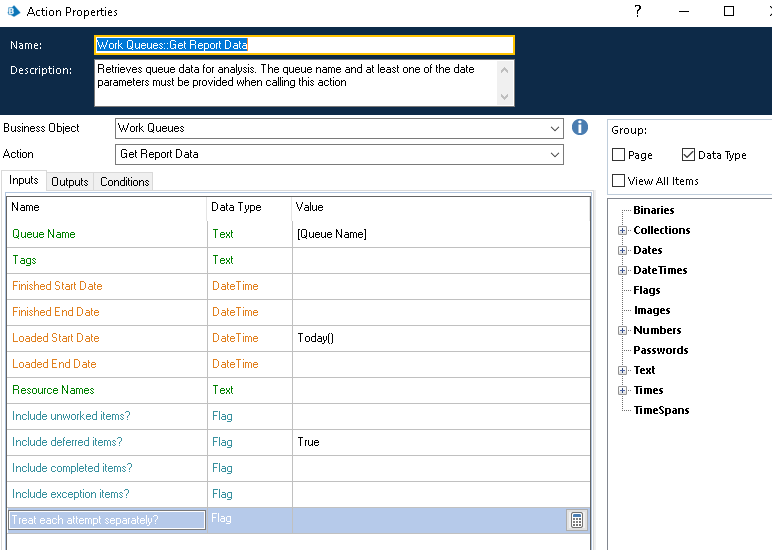Select the Passwords item in tree
This screenshot has width=772, height=550.
click(660, 350)
